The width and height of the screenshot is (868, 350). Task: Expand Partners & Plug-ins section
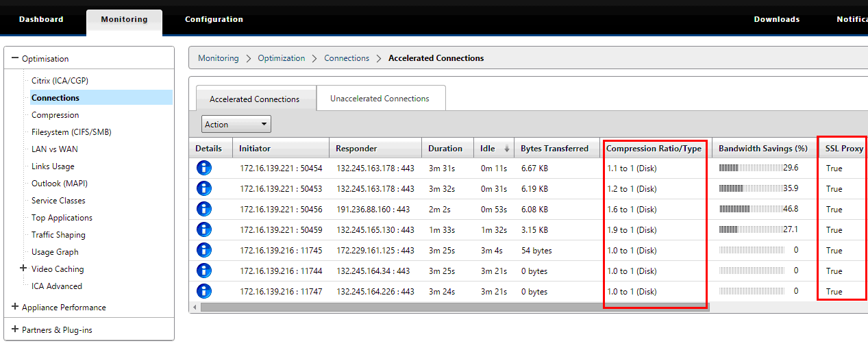pyautogui.click(x=14, y=329)
